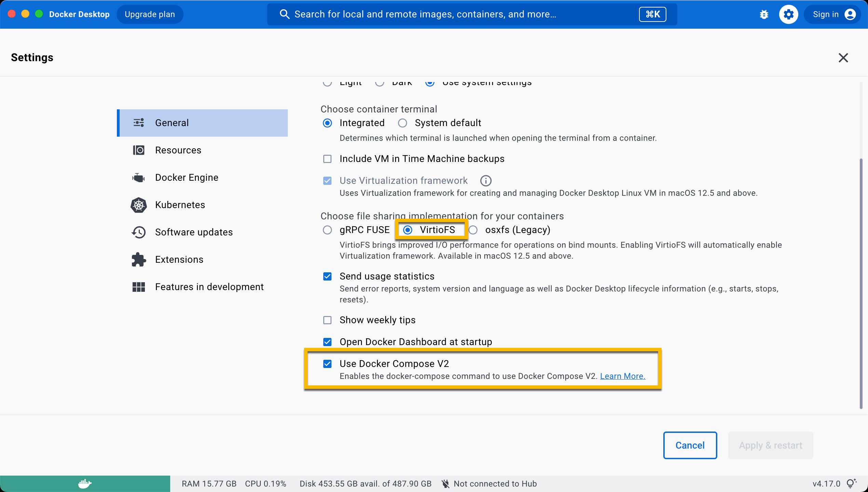The width and height of the screenshot is (868, 492).
Task: Toggle Use Virtualization framework checkbox
Action: click(x=327, y=181)
